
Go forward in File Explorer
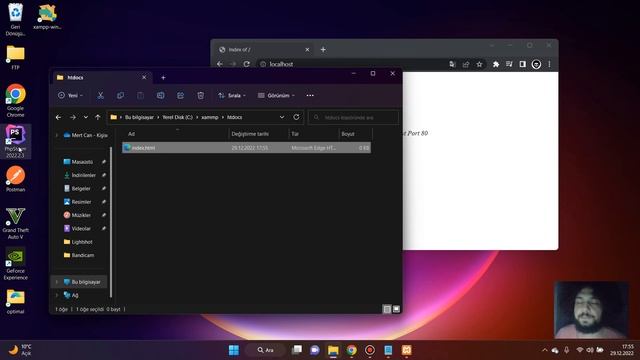coord(73,117)
